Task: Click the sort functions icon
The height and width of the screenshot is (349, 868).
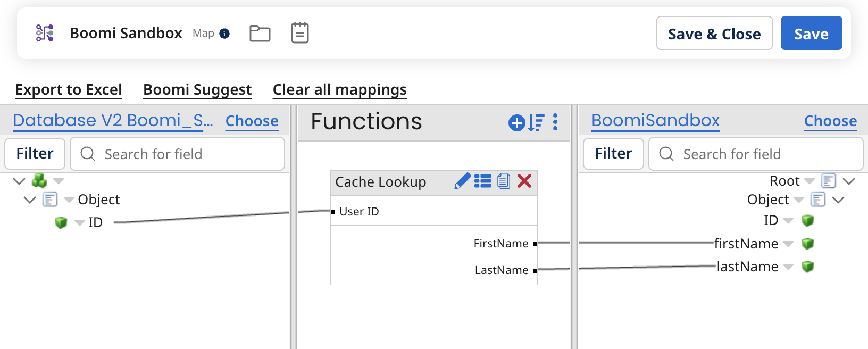Action: pos(536,123)
